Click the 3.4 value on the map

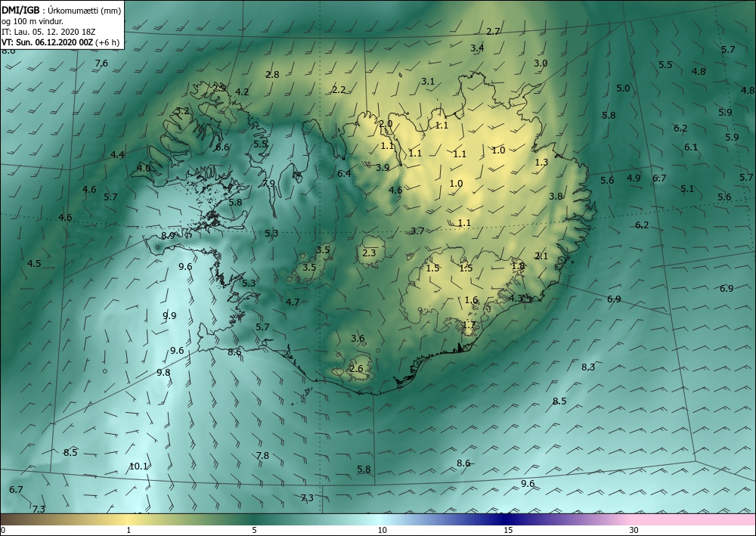tap(477, 48)
